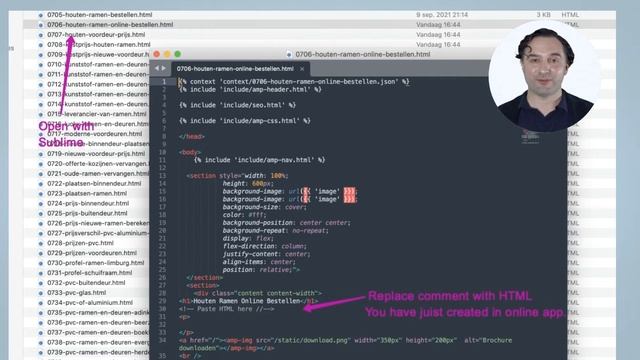Click the 'Paste HTML here' comment line
The height and width of the screenshot is (360, 640).
click(x=227, y=309)
